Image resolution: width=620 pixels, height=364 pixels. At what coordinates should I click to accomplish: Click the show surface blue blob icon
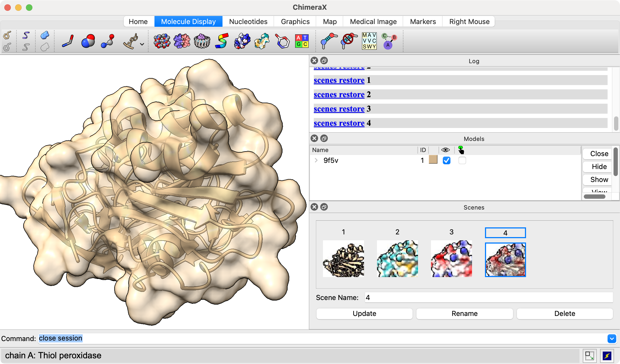point(45,35)
